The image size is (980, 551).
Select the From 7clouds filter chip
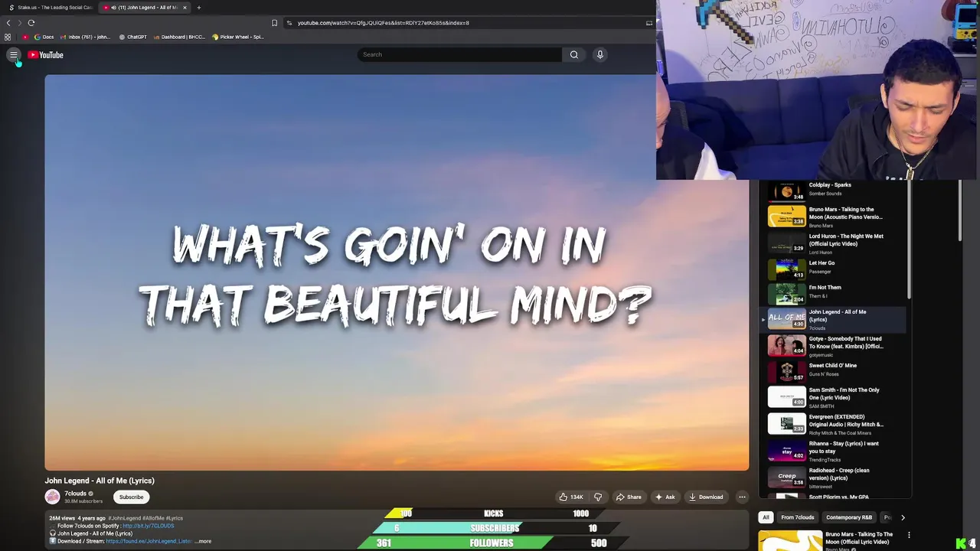(797, 517)
